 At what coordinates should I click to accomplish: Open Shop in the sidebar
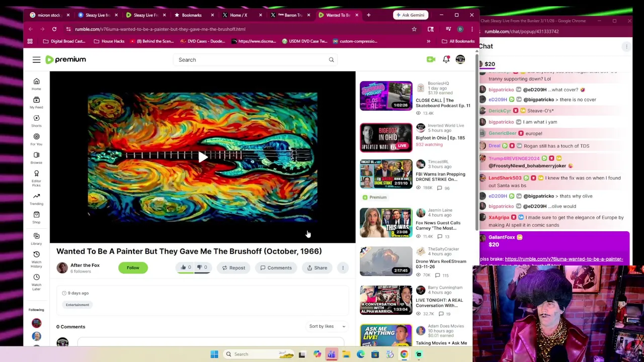pos(36,217)
